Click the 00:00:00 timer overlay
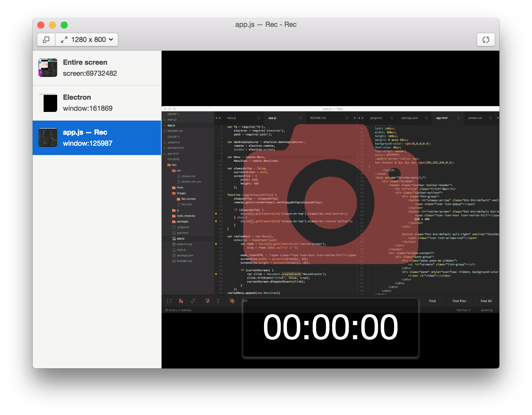This screenshot has height=415, width=532. [x=330, y=327]
